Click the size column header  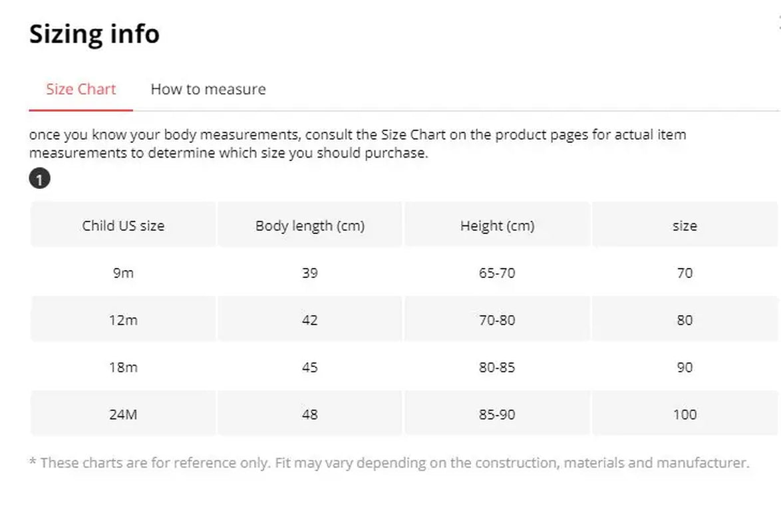click(x=685, y=225)
